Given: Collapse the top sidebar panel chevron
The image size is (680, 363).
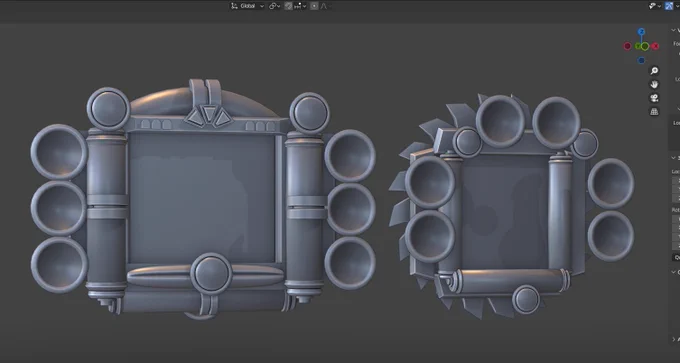Looking at the screenshot, I should coord(673,30).
